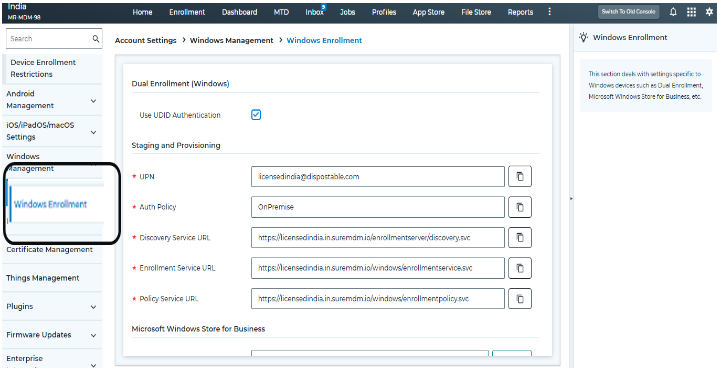The height and width of the screenshot is (370, 717).
Task: Open the notifications bell
Action: coord(673,12)
